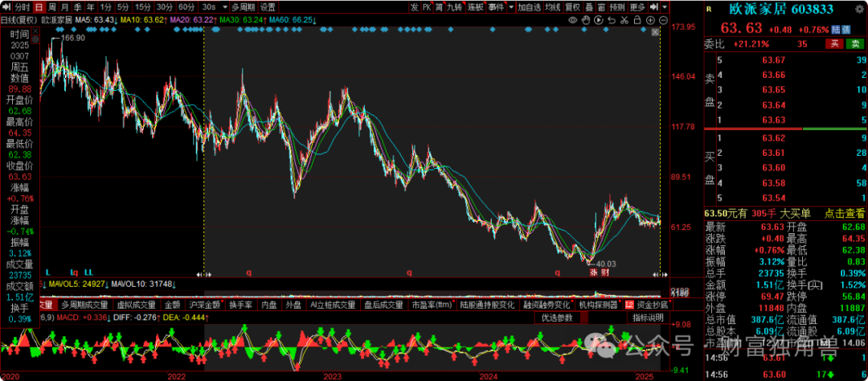Open 外盘 indicator tab
Screen dimensions: 868x381
[293, 305]
